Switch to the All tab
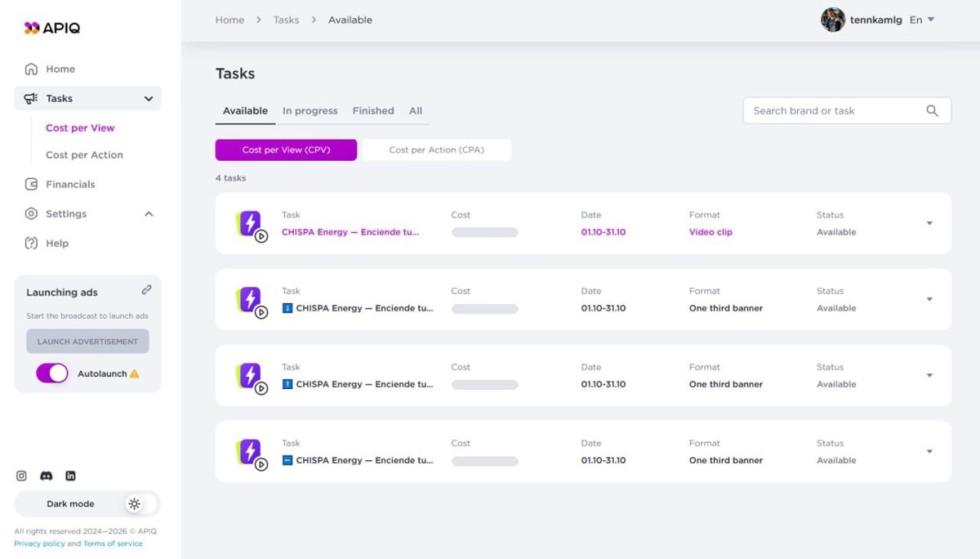 416,110
